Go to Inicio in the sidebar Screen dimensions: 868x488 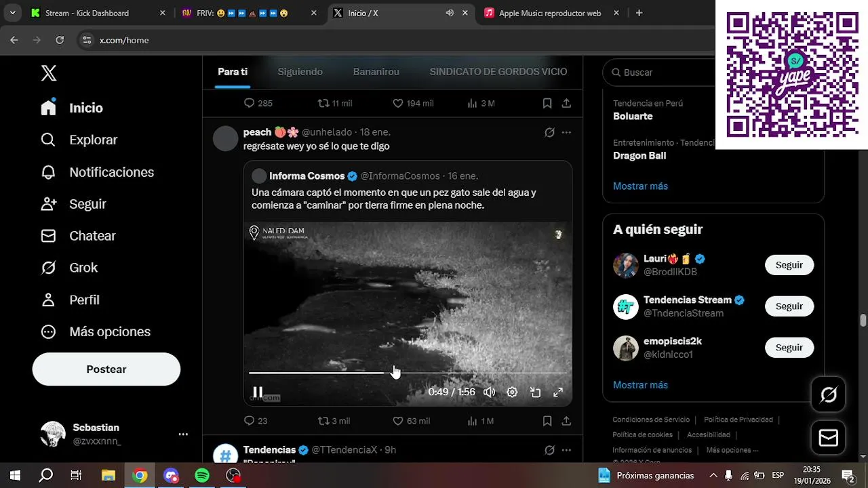(x=72, y=108)
